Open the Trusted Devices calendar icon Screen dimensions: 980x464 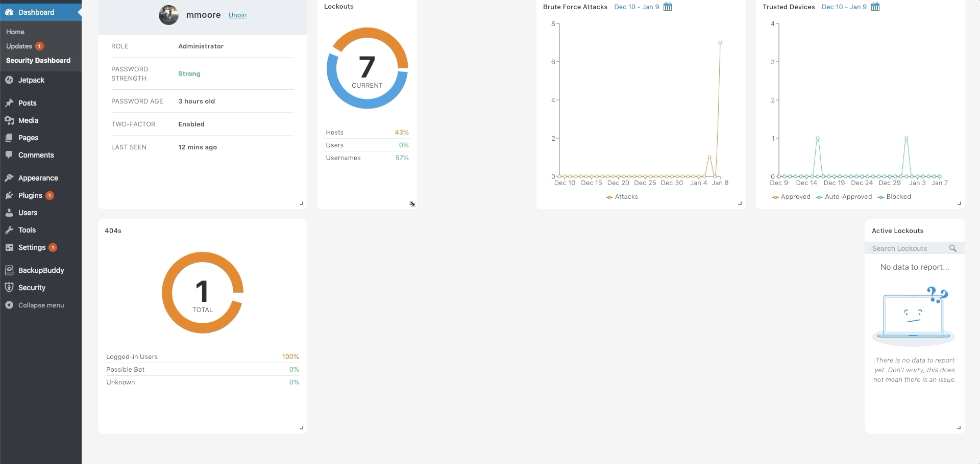click(x=875, y=7)
